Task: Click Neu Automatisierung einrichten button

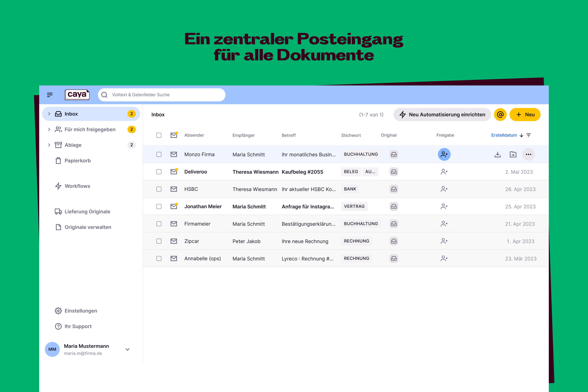Action: click(x=442, y=114)
